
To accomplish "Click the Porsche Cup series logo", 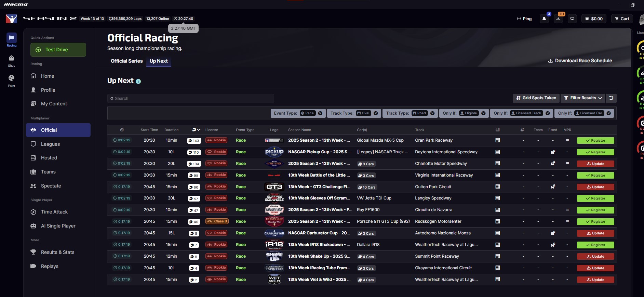I will pyautogui.click(x=274, y=221).
